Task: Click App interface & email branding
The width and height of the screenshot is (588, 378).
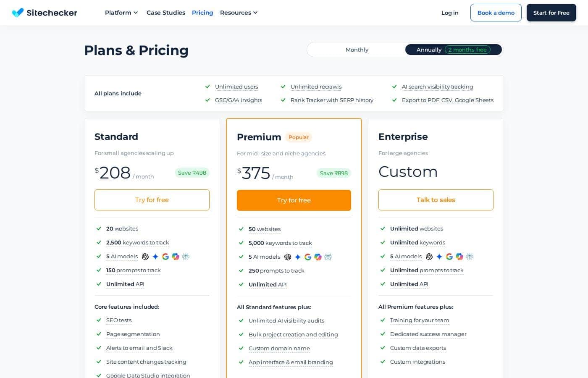Action: point(291,362)
